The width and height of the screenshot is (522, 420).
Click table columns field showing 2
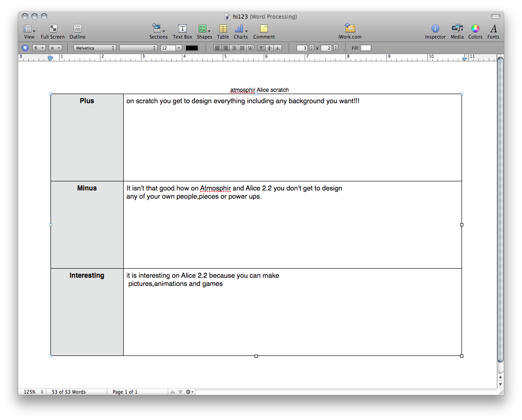pyautogui.click(x=326, y=48)
